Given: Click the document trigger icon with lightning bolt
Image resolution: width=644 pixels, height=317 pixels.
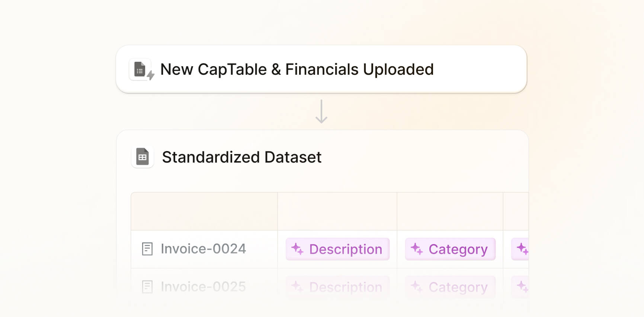Looking at the screenshot, I should point(141,70).
